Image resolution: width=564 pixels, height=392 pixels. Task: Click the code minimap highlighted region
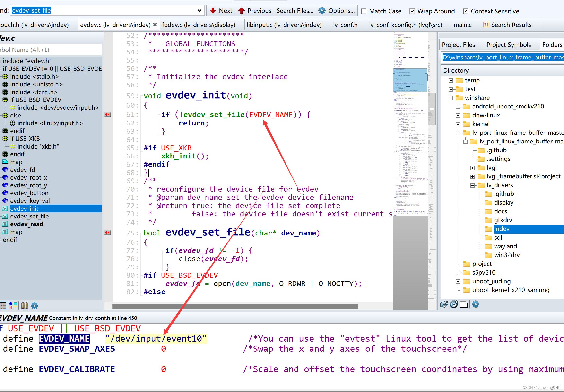(x=410, y=80)
